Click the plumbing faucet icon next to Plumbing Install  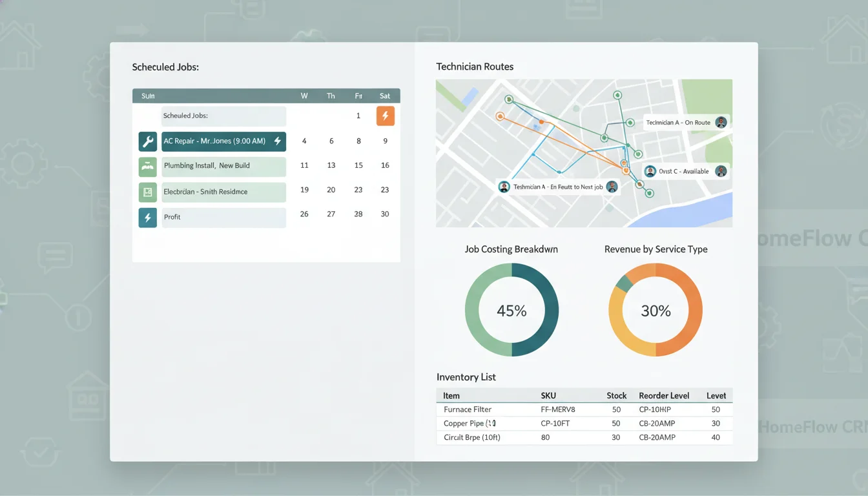coord(147,167)
